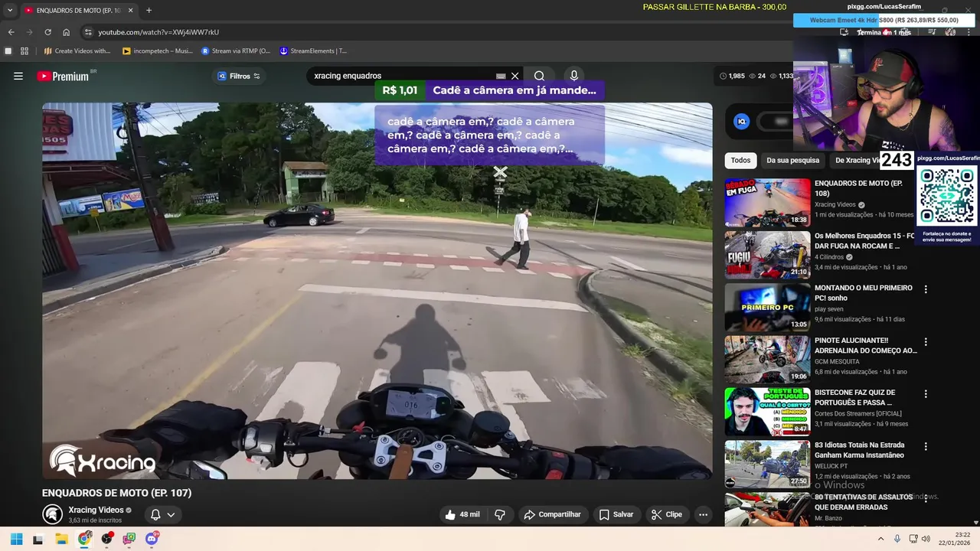Image resolution: width=980 pixels, height=551 pixels.
Task: Open the Filtros filter button
Action: pos(239,76)
